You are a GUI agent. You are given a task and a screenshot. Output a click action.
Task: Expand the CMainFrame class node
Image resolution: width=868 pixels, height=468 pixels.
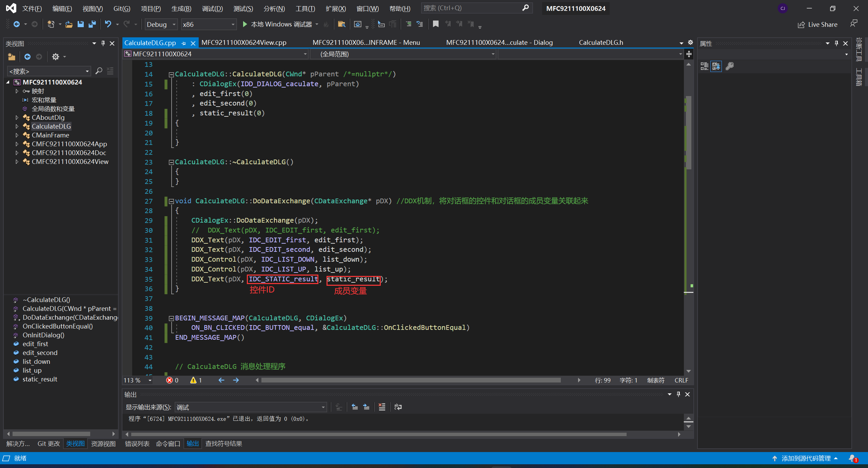tap(17, 135)
